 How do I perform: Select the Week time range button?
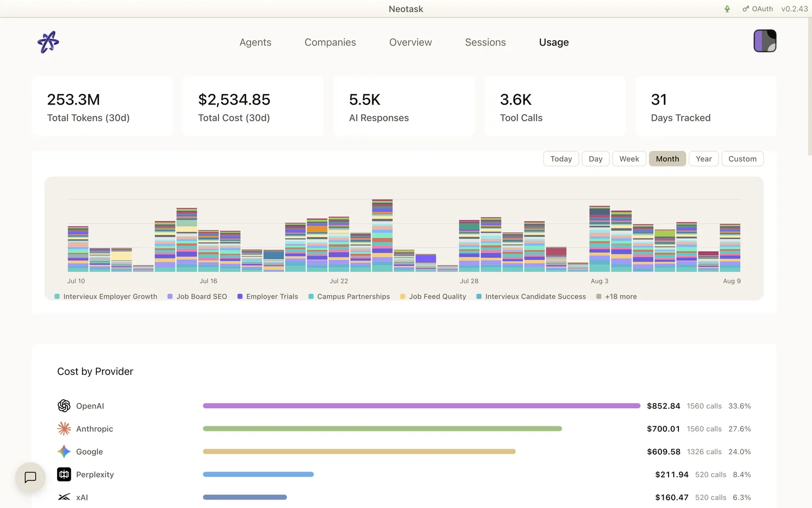coord(629,159)
